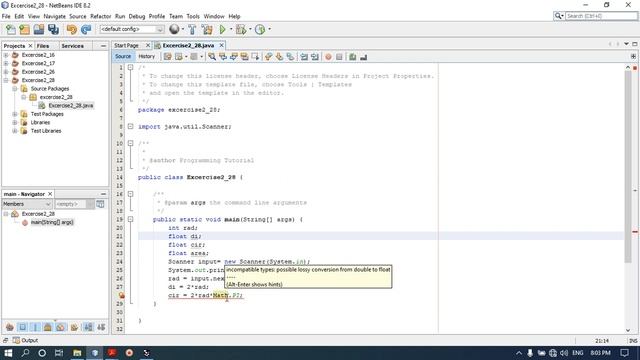Toggle Fully Qualified Names in Navigator
This screenshot has height=360, width=640.
coord(74,327)
